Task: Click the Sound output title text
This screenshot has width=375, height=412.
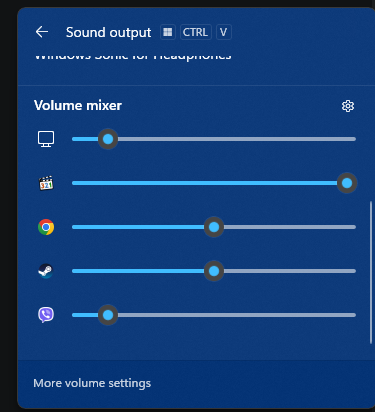Action: (x=108, y=33)
